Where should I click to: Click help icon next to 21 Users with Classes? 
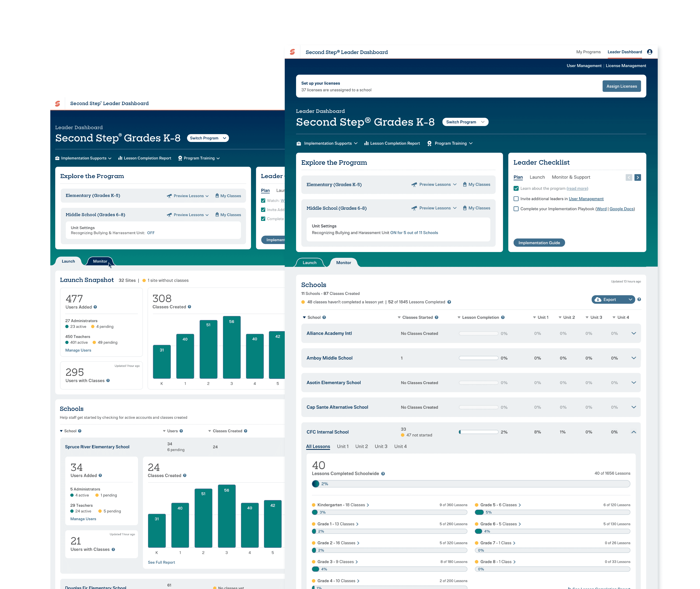tap(113, 549)
